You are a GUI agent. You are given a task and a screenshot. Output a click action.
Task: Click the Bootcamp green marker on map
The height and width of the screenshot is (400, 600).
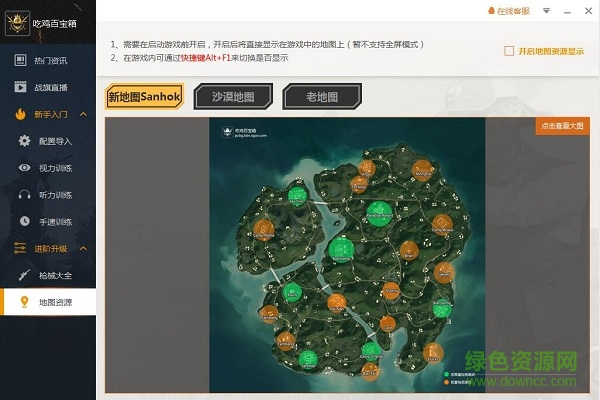click(x=341, y=250)
